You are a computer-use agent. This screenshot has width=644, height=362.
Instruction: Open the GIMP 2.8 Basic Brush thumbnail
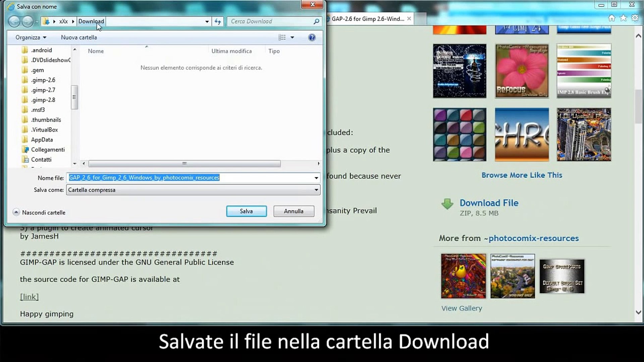[x=584, y=71]
